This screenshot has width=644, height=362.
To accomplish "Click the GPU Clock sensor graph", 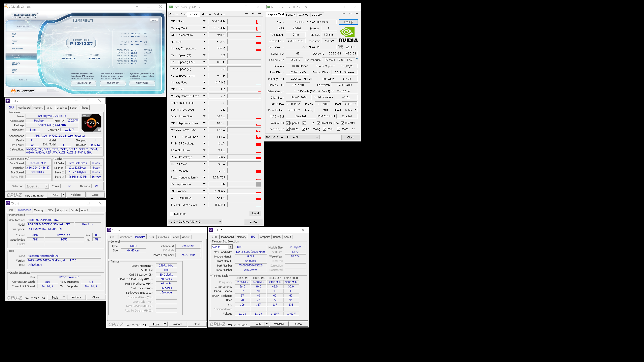I will 244,21.
